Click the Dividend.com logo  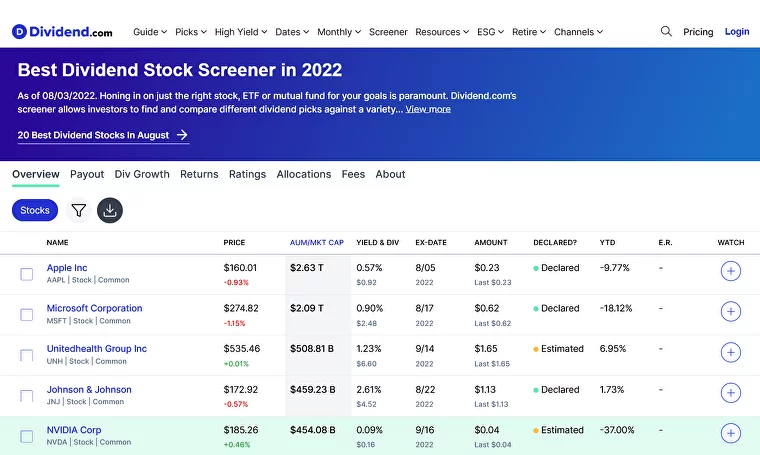click(62, 32)
